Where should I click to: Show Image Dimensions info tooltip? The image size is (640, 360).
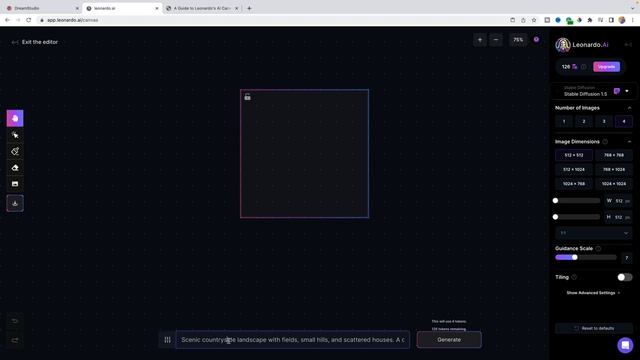coord(605,142)
